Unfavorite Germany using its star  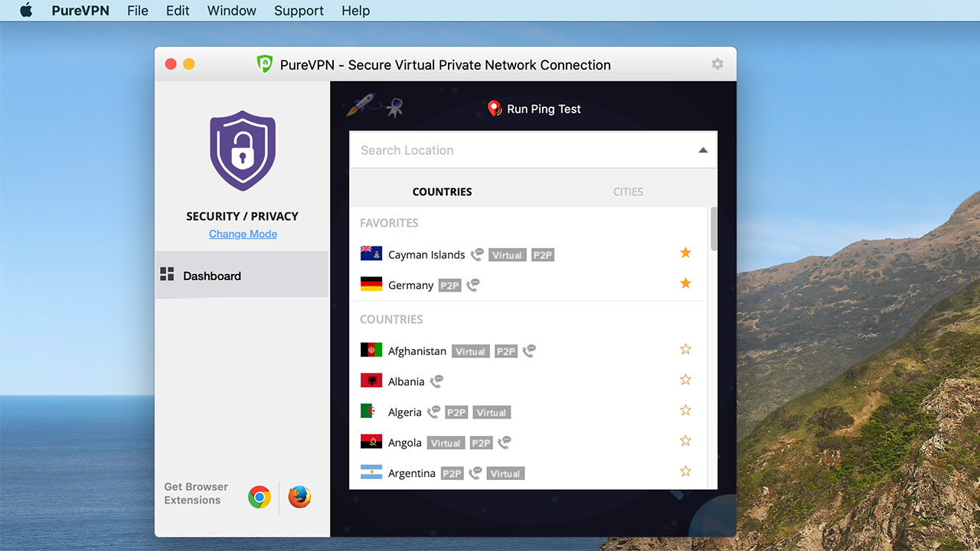pos(685,283)
